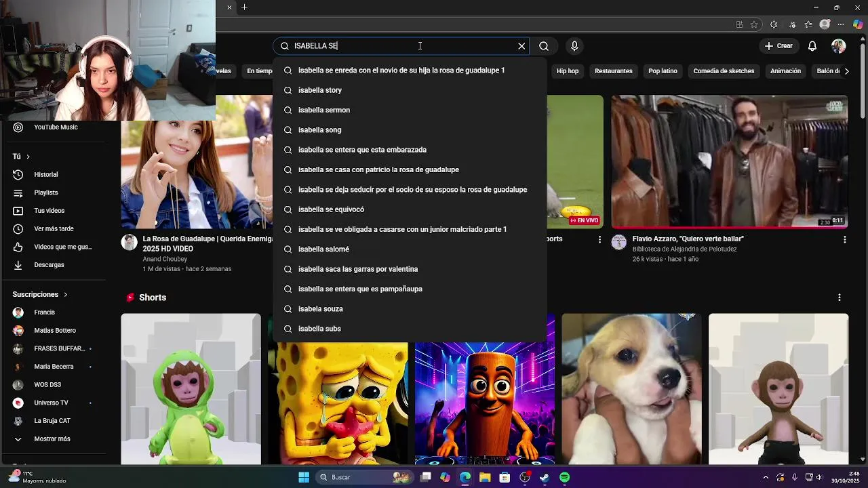Show more chips with the right arrow
The width and height of the screenshot is (868, 488).
point(846,71)
